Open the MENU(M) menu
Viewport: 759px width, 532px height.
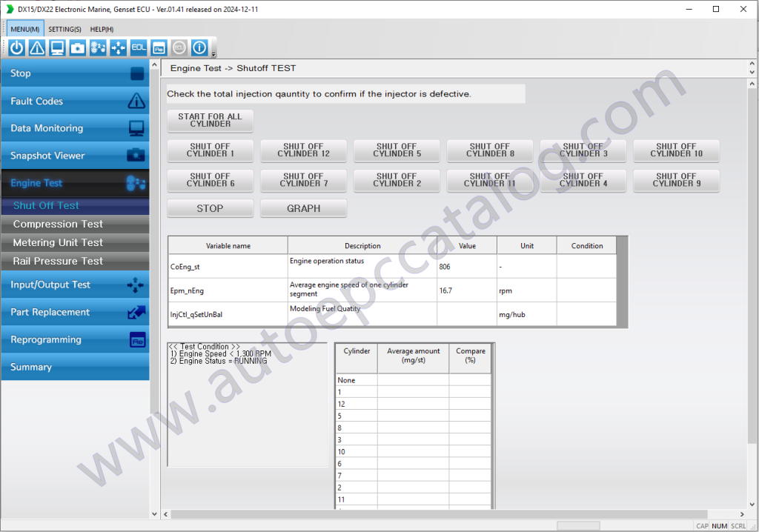24,29
